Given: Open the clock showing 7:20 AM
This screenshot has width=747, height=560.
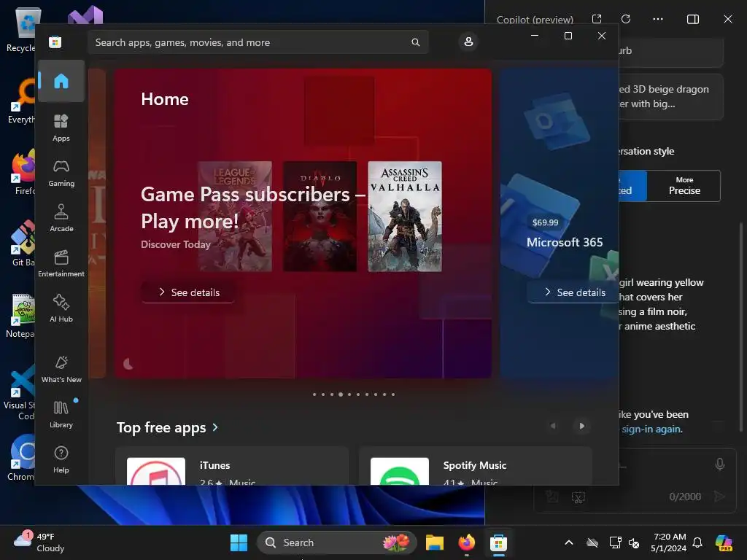Looking at the screenshot, I should tap(669, 542).
